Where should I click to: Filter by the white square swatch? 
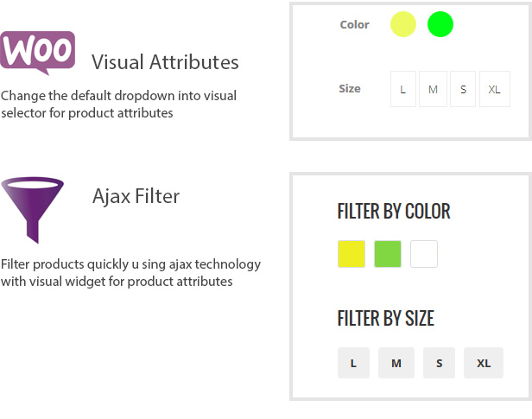click(x=424, y=254)
